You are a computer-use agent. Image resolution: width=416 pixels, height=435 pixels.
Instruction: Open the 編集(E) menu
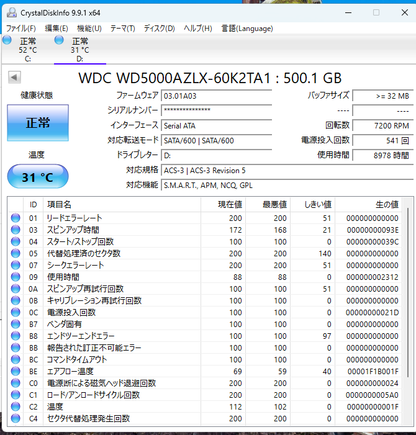click(x=56, y=29)
